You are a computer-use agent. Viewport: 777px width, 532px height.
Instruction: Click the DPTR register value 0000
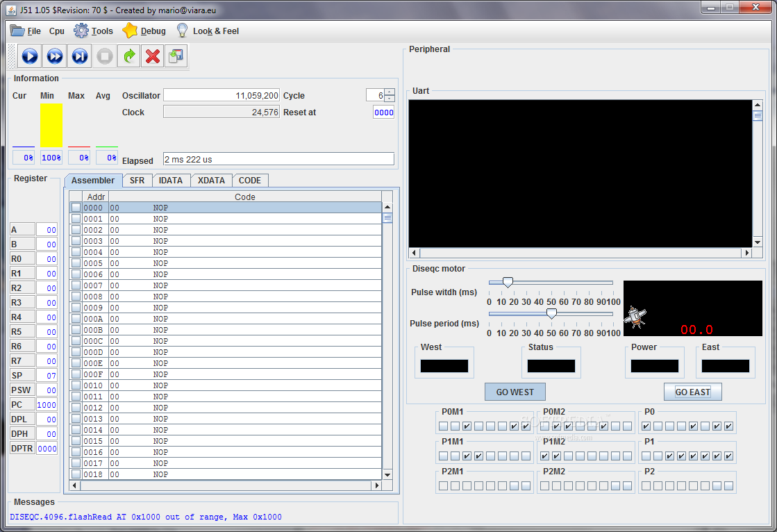coord(47,448)
